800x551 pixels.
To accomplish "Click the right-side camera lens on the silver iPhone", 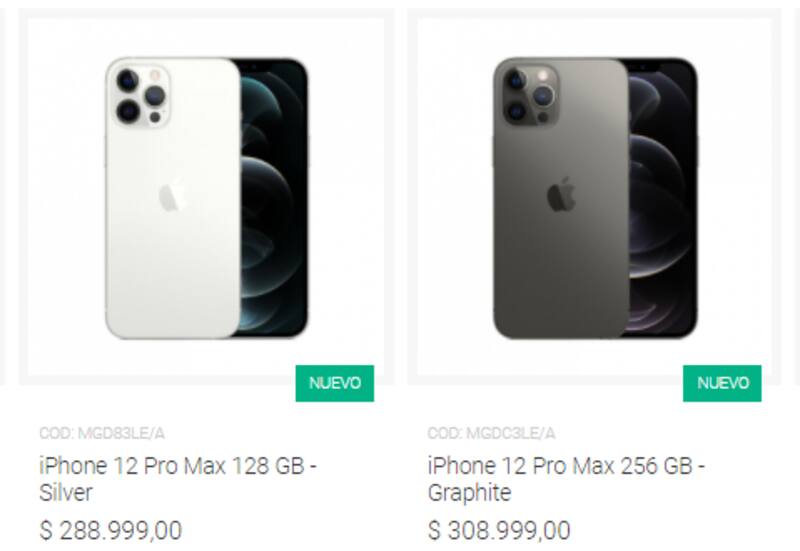I will tap(155, 95).
